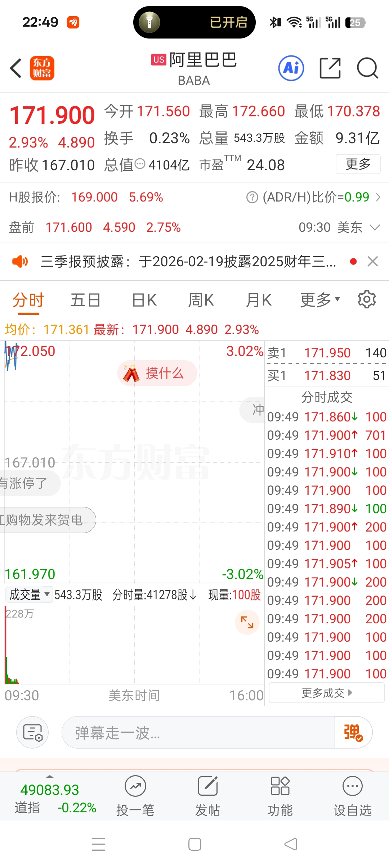Tap the back arrow icon
Screen dimensions: 389x868
point(16,68)
